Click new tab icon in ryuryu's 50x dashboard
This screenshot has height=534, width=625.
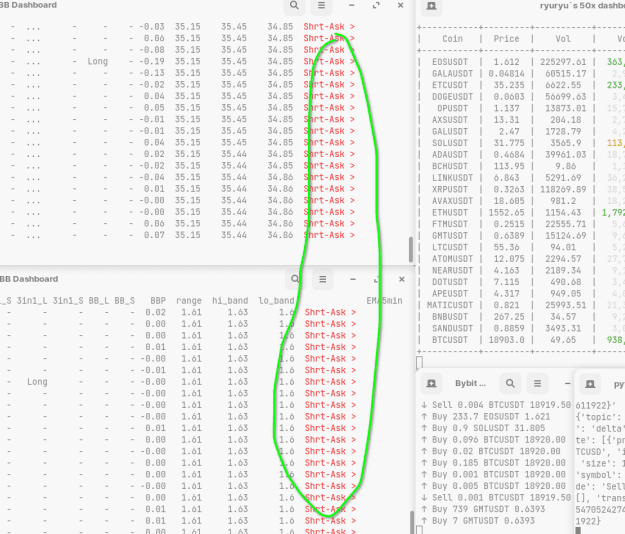(x=431, y=6)
